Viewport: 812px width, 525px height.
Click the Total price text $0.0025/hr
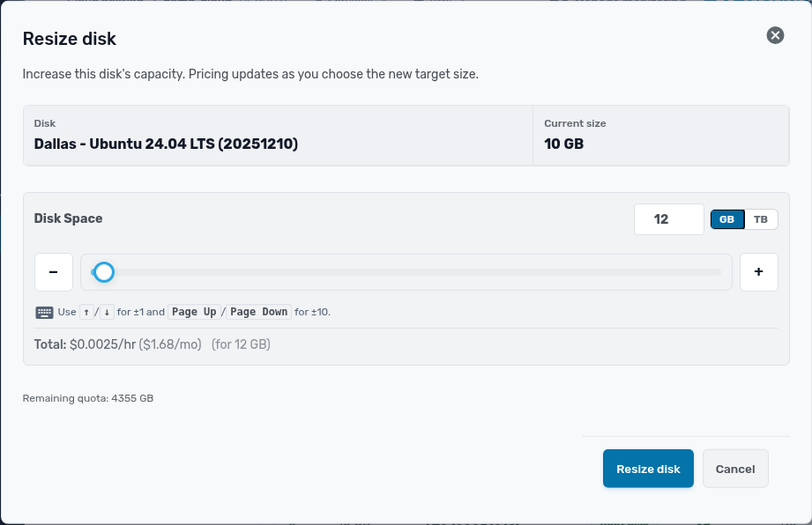click(102, 344)
